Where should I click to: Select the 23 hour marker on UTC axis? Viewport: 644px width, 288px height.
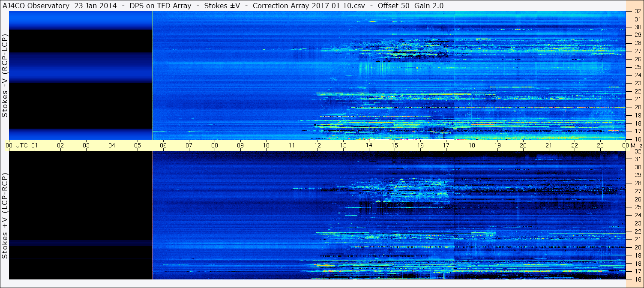(x=600, y=145)
